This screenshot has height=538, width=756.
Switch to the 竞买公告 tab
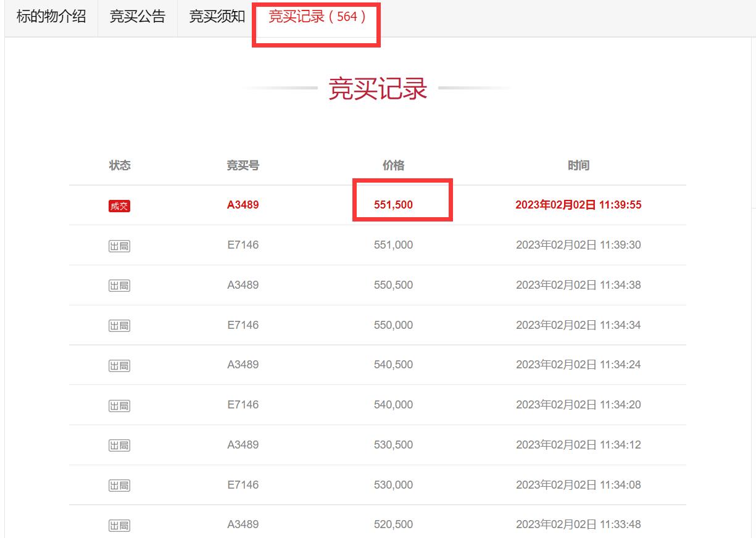tap(138, 17)
